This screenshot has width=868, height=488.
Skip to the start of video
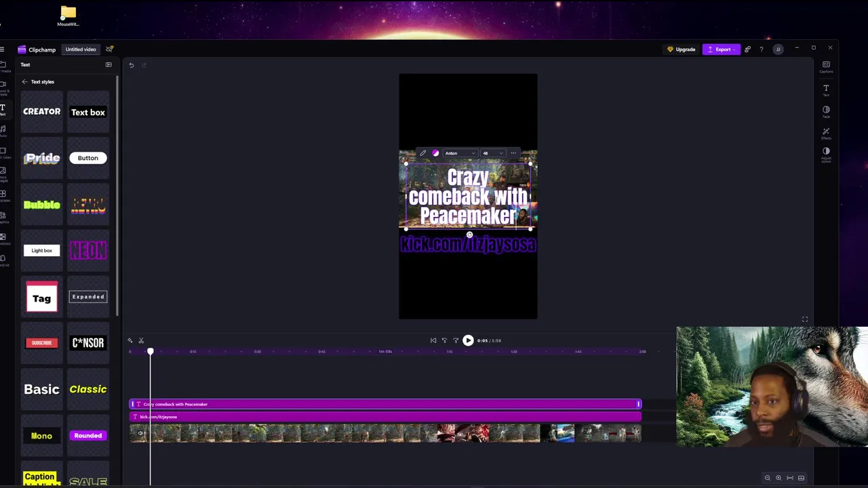[x=433, y=340]
